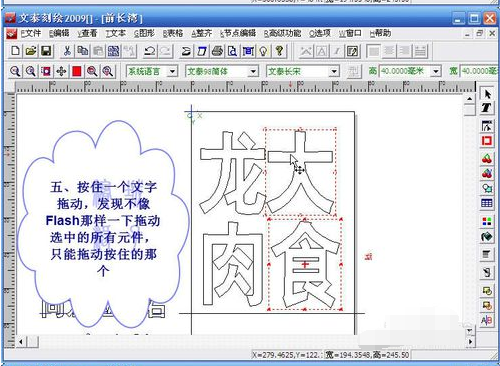
Task: Open print preview with the magnifier page icon
Action: pos(233,51)
